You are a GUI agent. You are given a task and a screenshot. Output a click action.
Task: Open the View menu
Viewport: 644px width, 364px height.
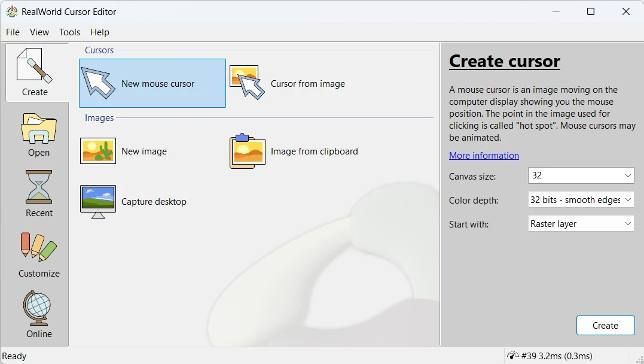(x=39, y=32)
